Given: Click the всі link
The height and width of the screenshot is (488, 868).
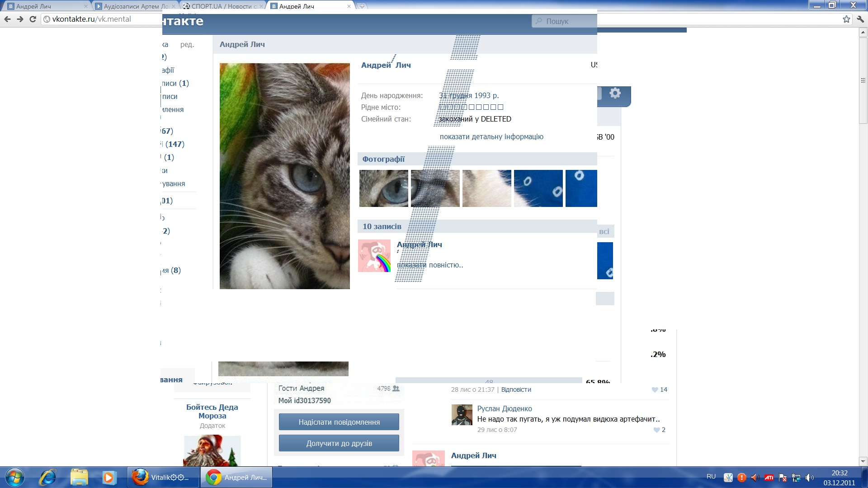Looking at the screenshot, I should [604, 231].
